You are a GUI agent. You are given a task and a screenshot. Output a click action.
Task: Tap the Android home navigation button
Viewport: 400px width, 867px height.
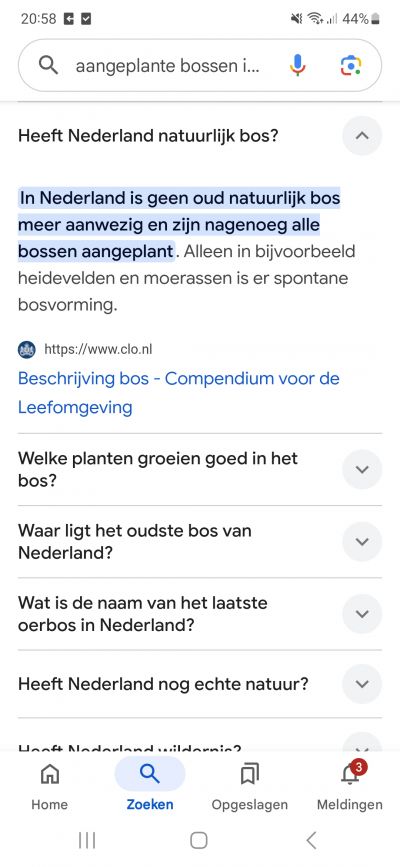[x=199, y=840]
